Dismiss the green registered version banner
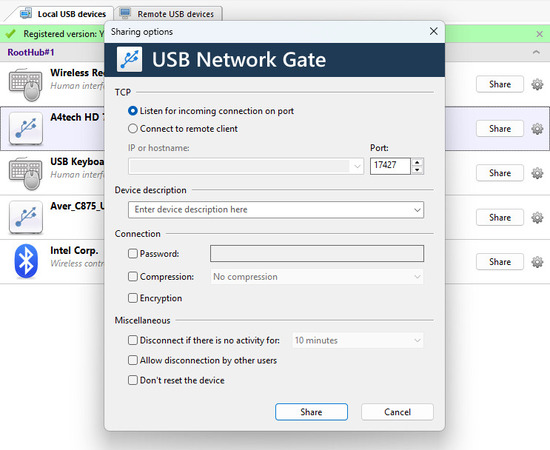550x450 pixels. [539, 34]
